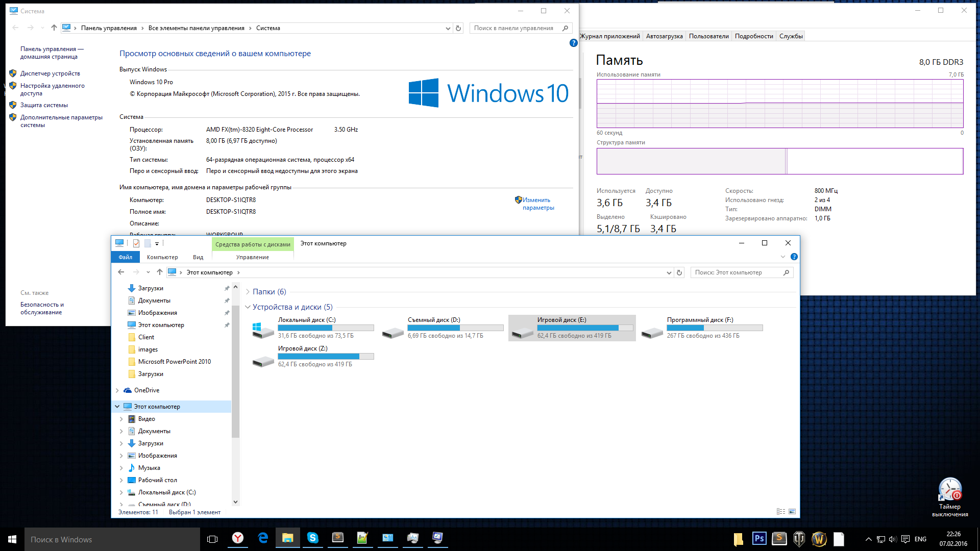Open Explorer address bar history dropdown
The image size is (980, 551).
(x=669, y=272)
